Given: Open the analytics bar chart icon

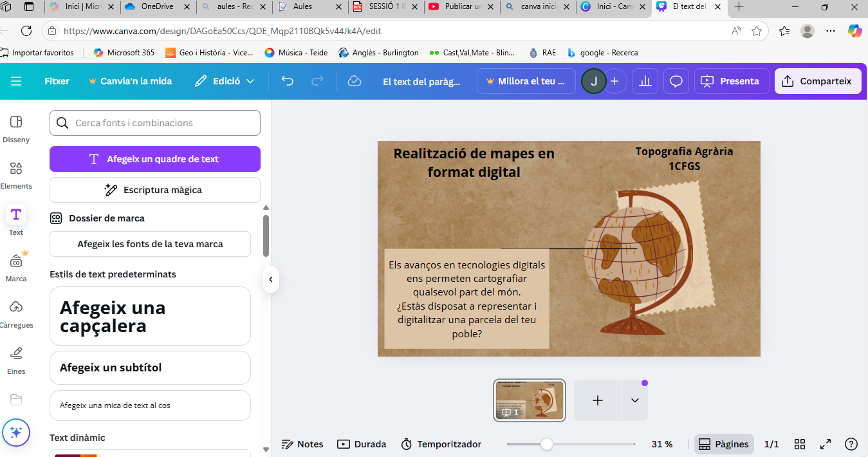Looking at the screenshot, I should coord(645,81).
